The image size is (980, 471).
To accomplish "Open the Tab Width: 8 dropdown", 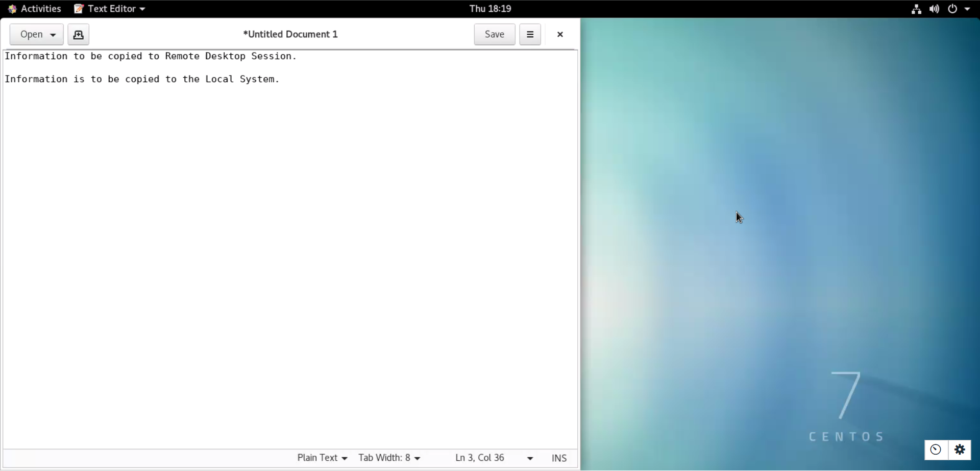I will [x=389, y=458].
